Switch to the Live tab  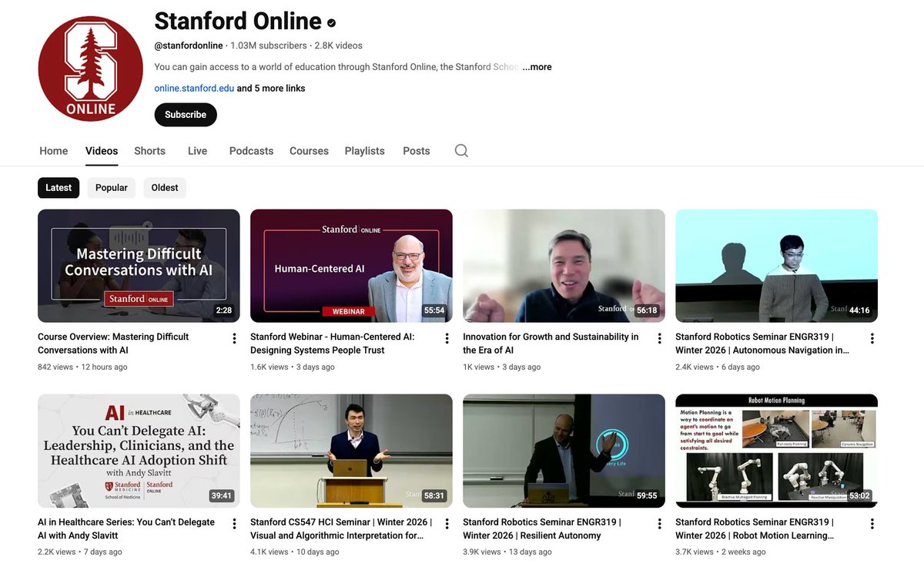coord(197,151)
